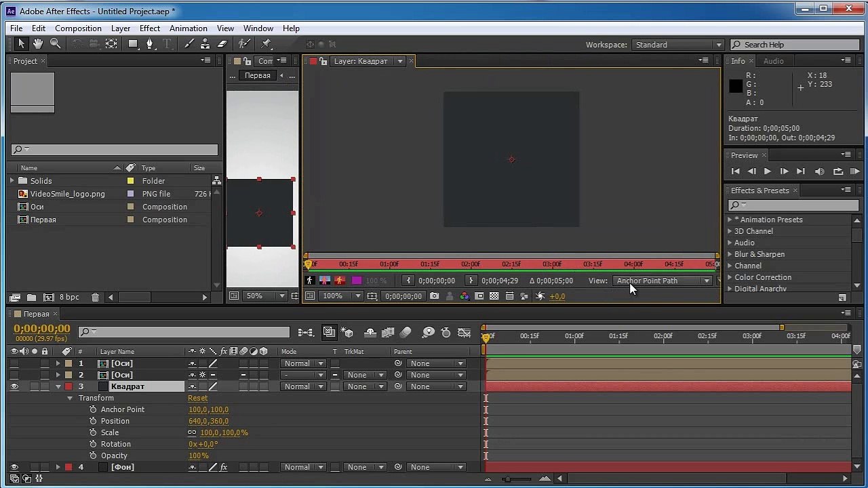
Task: Click label color swatch of Квадрат layer
Action: [x=68, y=386]
